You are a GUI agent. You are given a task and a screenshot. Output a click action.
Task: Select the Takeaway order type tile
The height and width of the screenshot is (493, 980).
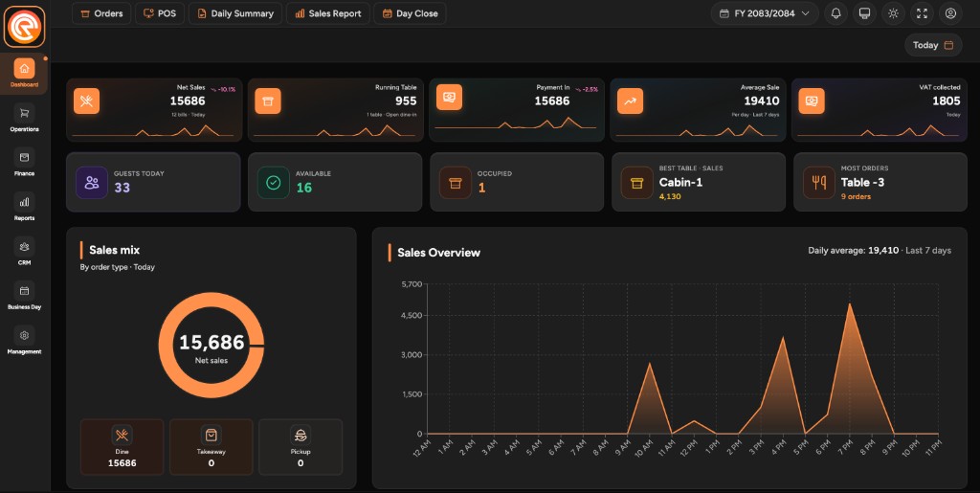[212, 447]
